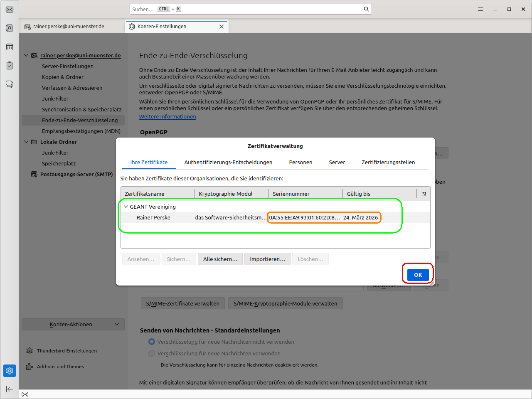This screenshot has width=532, height=399.
Task: Switch to the Zertifizierungsstellen tab
Action: coord(388,162)
